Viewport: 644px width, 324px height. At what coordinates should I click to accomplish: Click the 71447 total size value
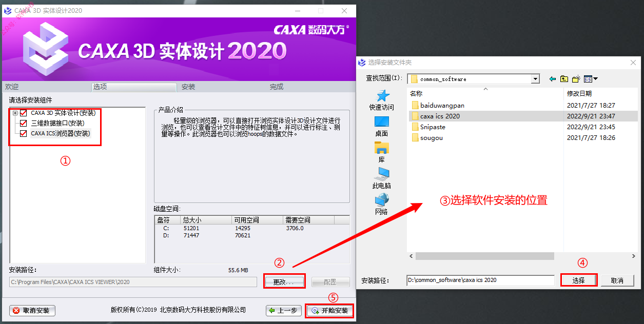(x=191, y=235)
